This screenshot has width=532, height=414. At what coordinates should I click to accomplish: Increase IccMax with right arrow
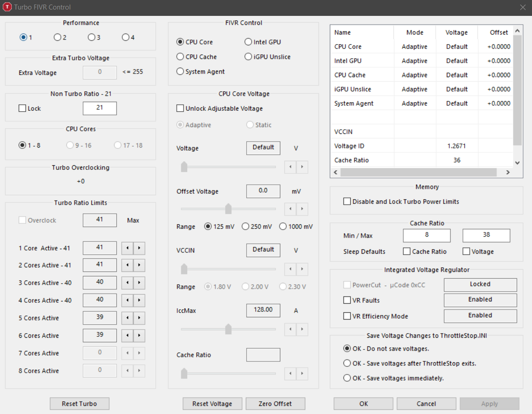point(302,329)
